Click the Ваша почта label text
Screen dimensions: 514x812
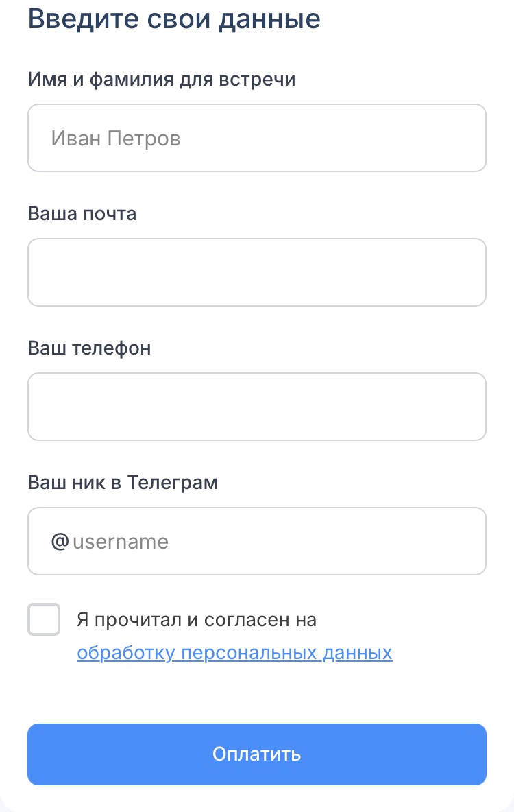(x=82, y=213)
